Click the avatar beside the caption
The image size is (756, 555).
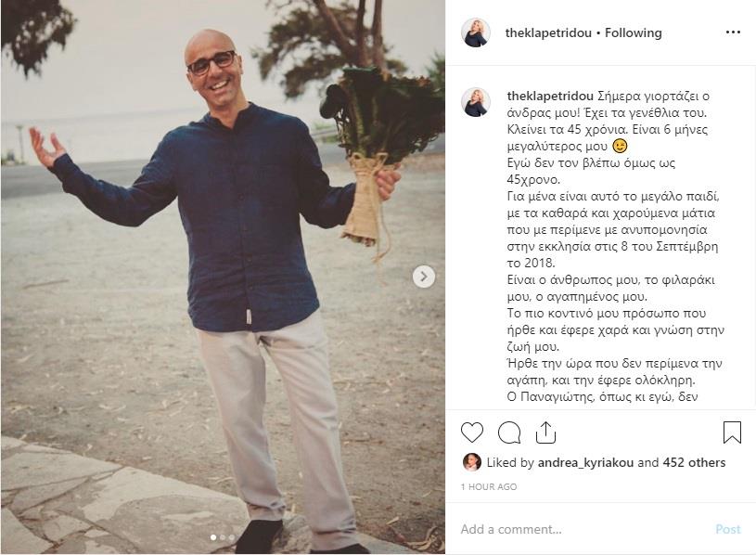(x=476, y=103)
